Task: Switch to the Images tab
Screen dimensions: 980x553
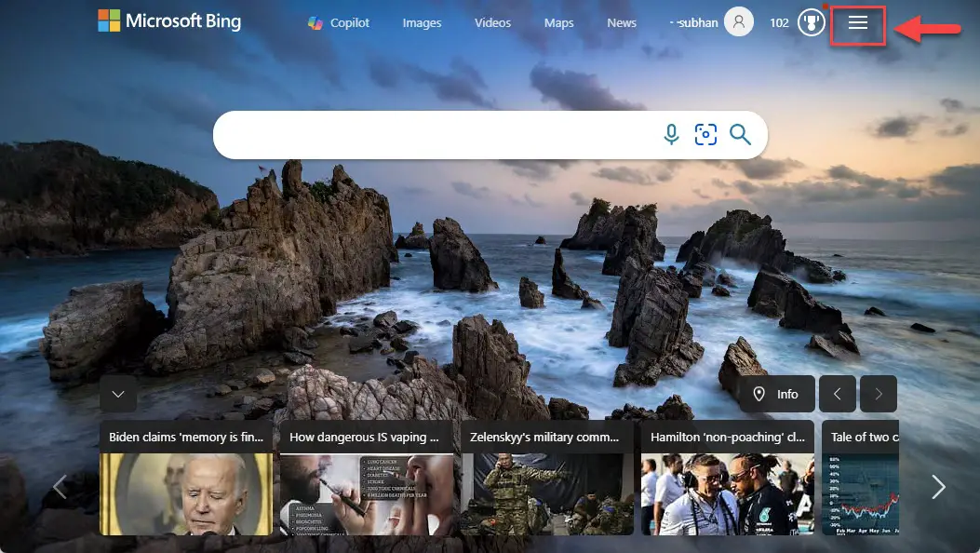Action: point(422,22)
